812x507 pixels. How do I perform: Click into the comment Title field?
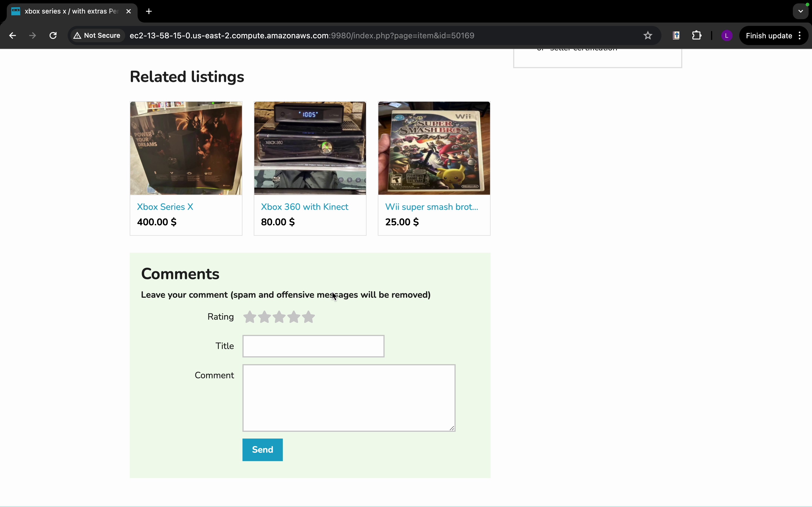coord(313,346)
